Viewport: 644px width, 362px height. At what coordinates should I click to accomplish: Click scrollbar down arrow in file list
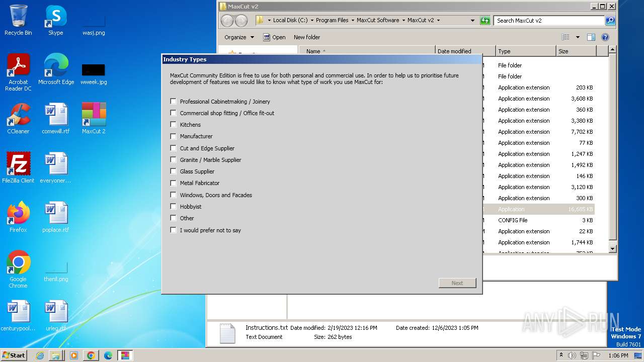[612, 248]
